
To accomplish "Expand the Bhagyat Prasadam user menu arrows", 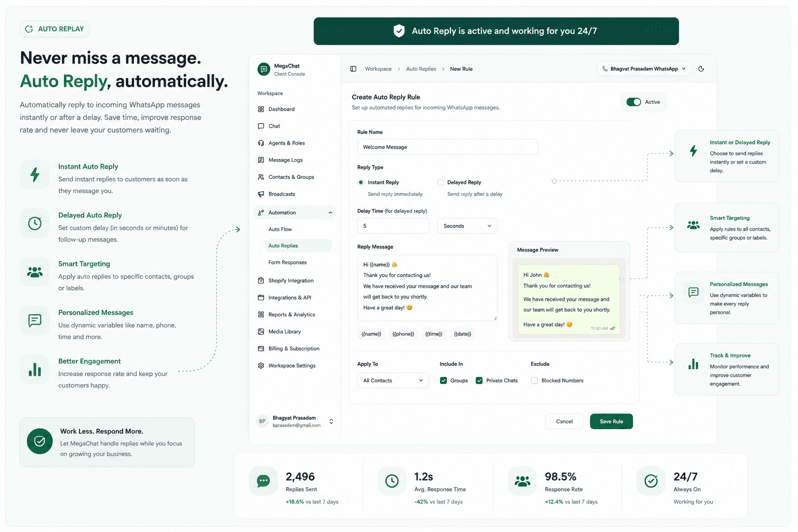I will (x=331, y=421).
